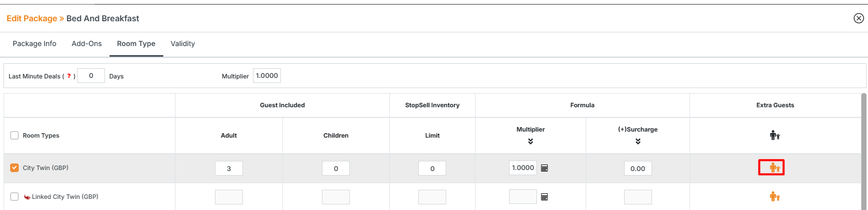
Task: Click the City Twin Adult guest field
Action: (x=229, y=169)
